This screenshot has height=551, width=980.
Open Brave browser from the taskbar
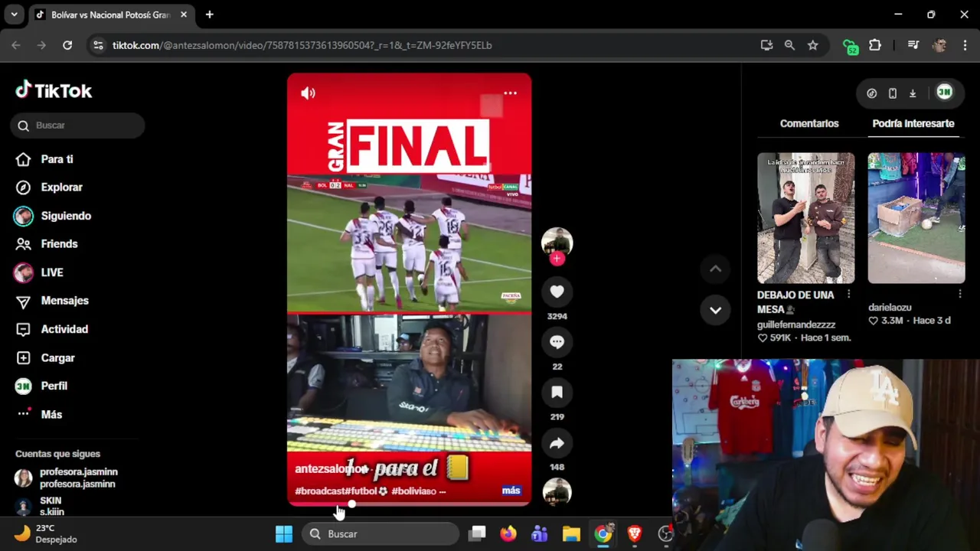point(635,533)
